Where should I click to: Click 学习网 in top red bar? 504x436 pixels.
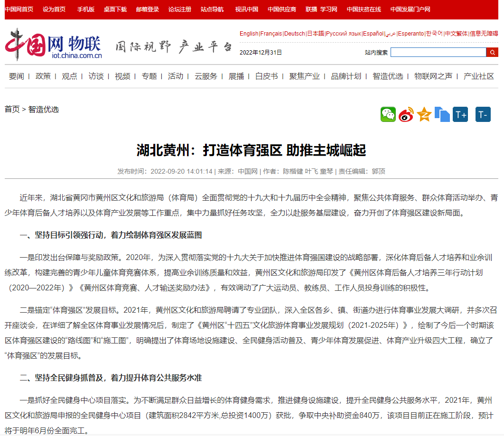point(328,9)
